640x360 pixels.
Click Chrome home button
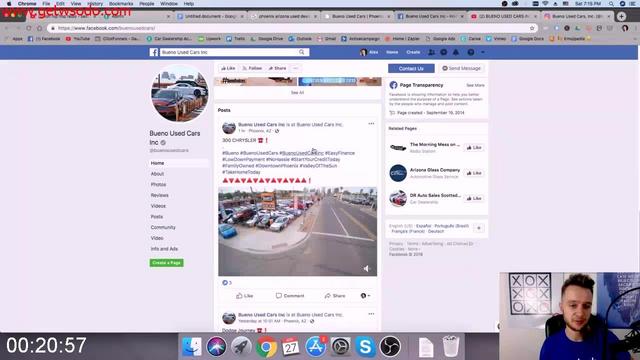pos(40,28)
